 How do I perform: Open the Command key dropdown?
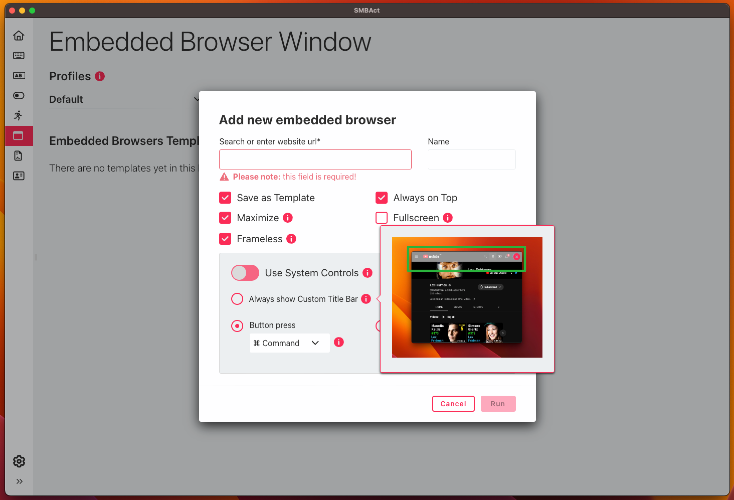(290, 343)
